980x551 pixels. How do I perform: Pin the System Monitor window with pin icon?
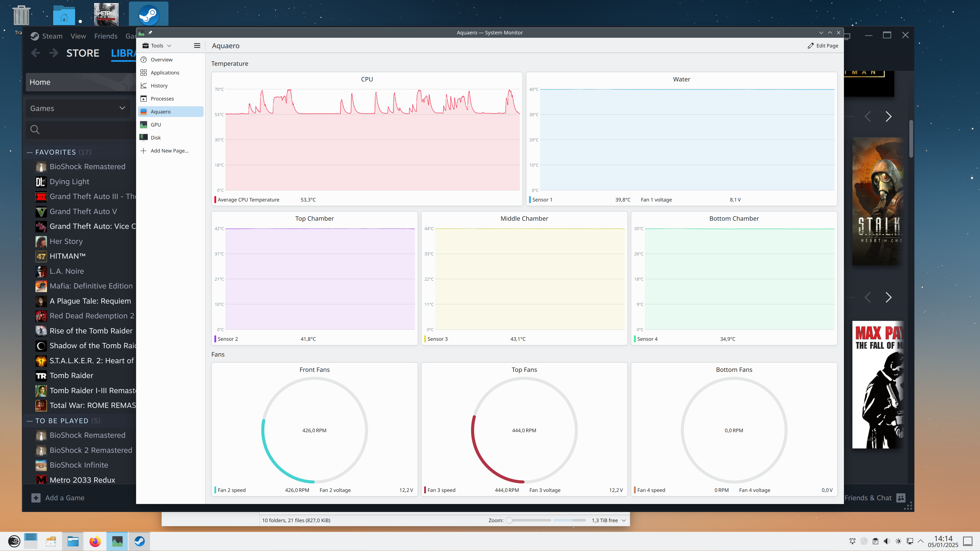(150, 33)
